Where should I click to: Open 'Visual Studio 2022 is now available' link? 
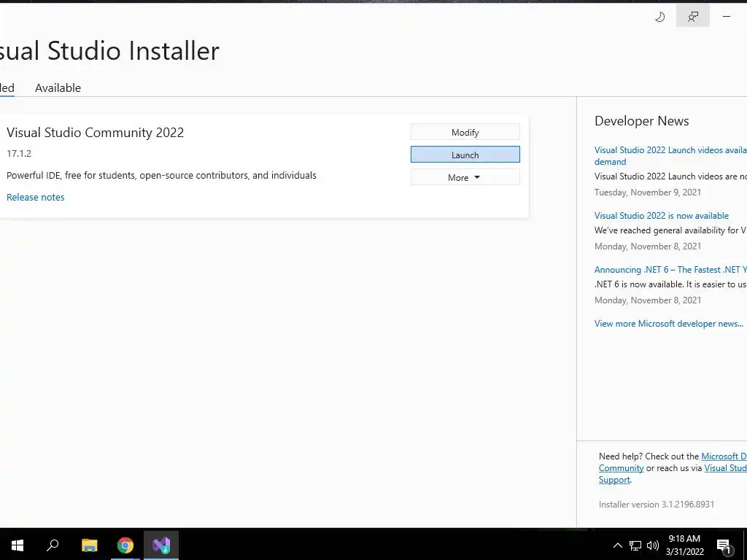661,216
